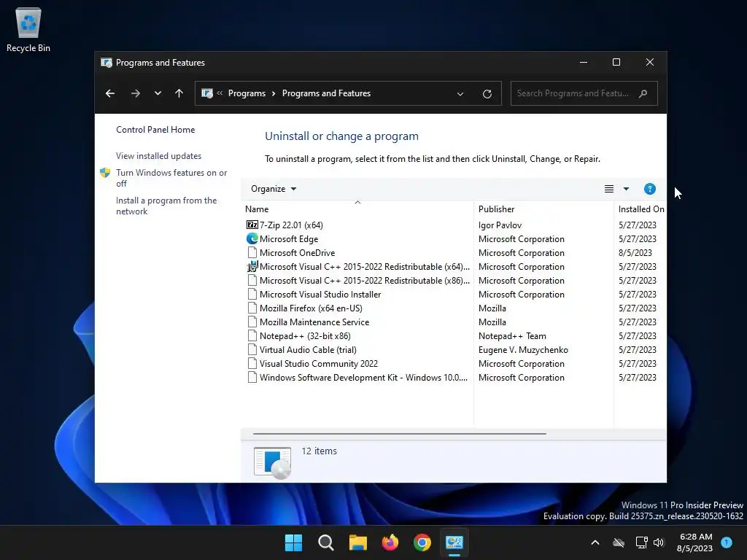747x560 pixels.
Task: Click the Eugene V. Muzychenko publisher cell
Action: point(523,350)
